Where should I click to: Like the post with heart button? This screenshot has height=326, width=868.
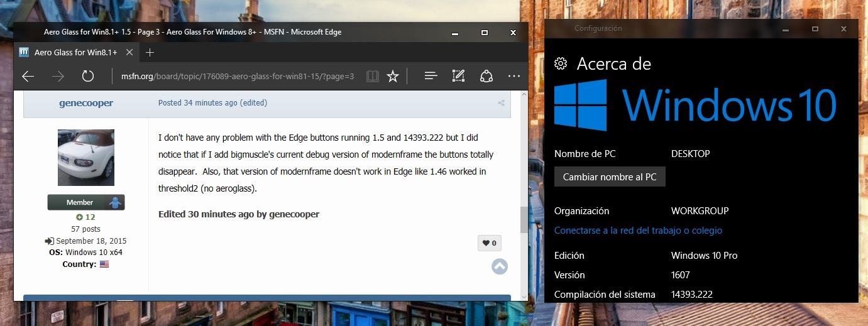pyautogui.click(x=490, y=243)
